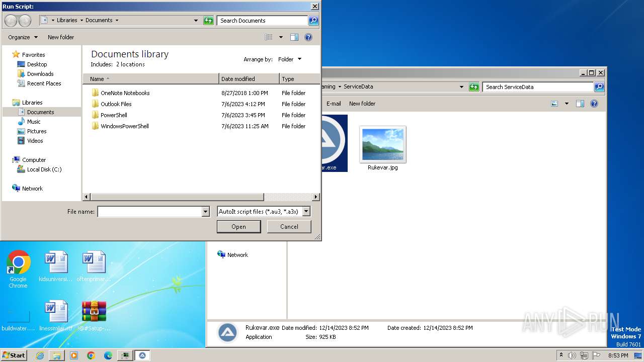Click New folder in ServiceData window toolbar
644x362 pixels.
click(362, 104)
